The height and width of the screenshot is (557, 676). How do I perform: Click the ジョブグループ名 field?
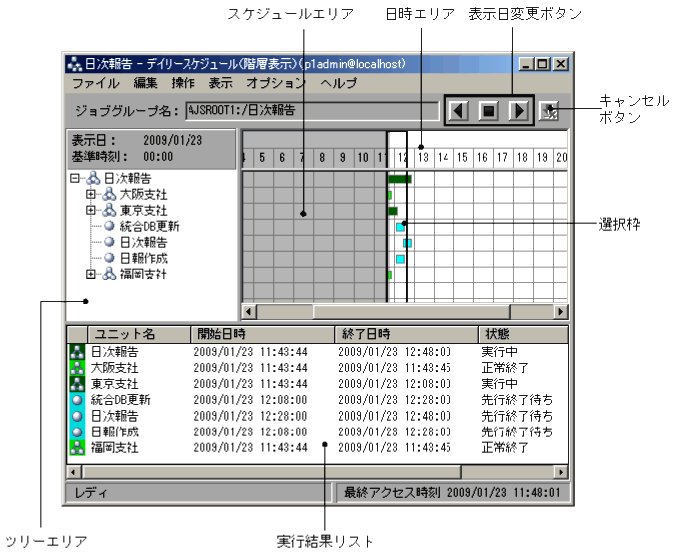point(312,111)
